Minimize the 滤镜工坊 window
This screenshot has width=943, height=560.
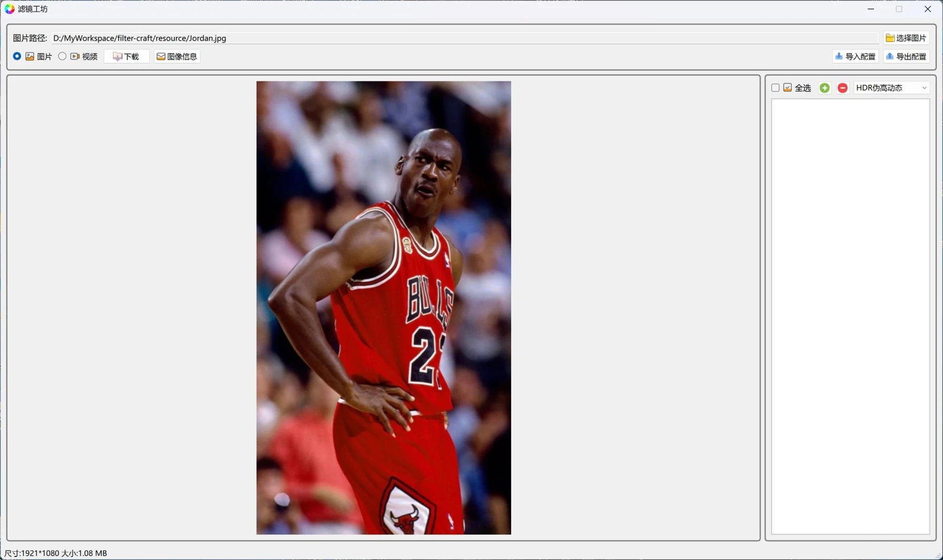(871, 9)
